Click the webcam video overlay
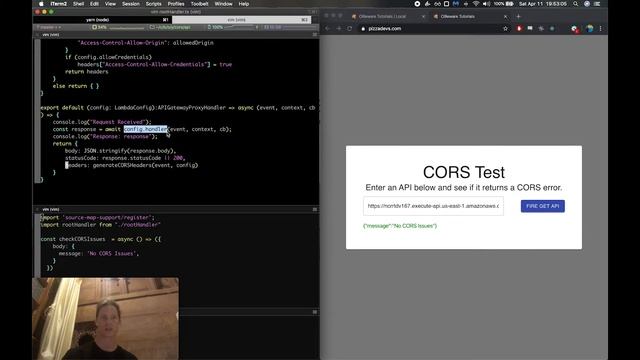The width and height of the screenshot is (640, 360). click(x=105, y=319)
